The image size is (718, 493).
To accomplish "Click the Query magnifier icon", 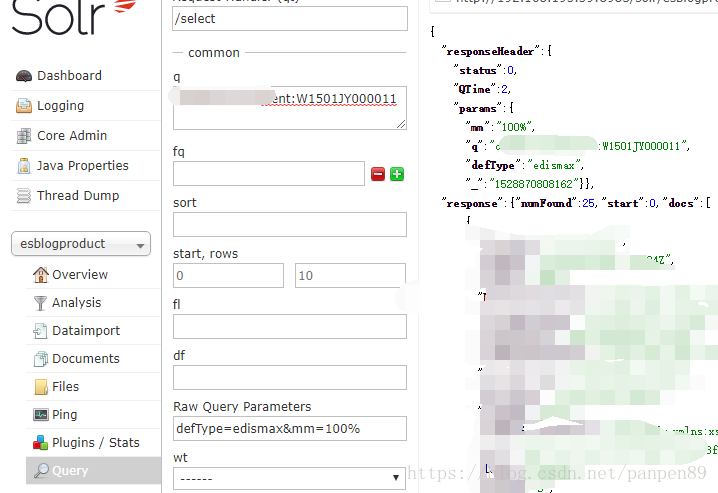I will 41,471.
